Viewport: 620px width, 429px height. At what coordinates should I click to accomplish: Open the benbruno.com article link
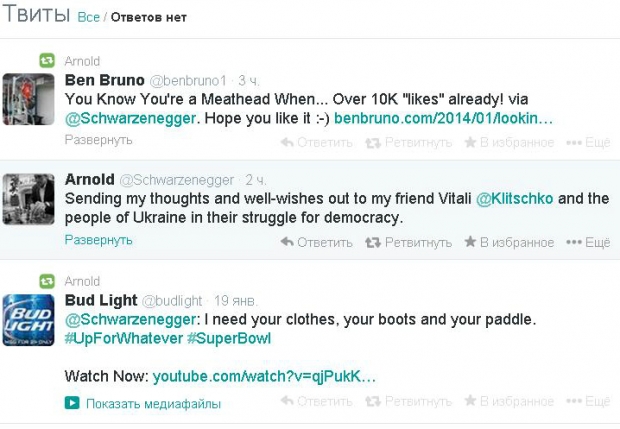click(x=443, y=118)
